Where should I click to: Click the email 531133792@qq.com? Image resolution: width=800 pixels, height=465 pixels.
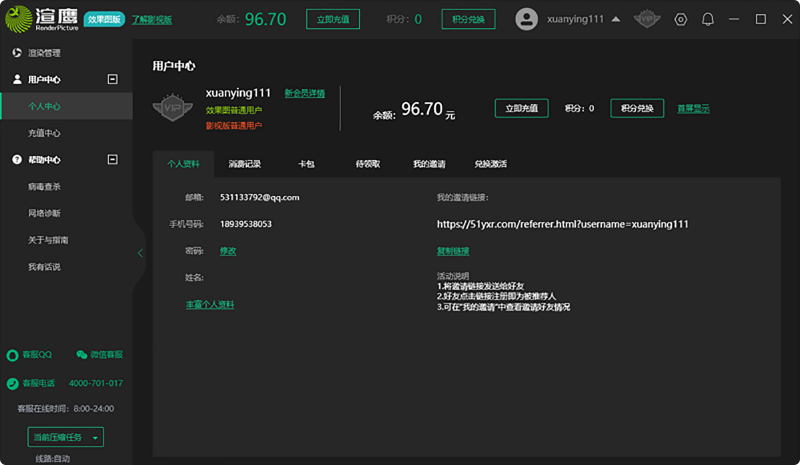click(x=260, y=198)
